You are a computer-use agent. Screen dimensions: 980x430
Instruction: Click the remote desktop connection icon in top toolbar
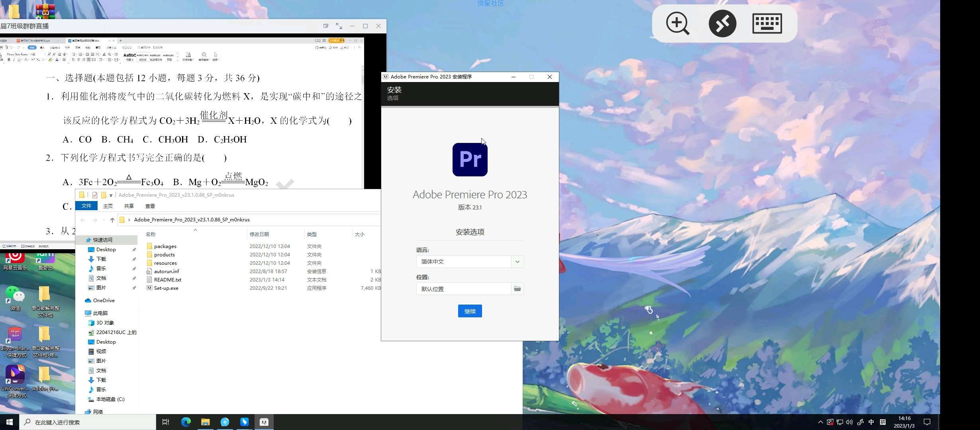coord(722,23)
